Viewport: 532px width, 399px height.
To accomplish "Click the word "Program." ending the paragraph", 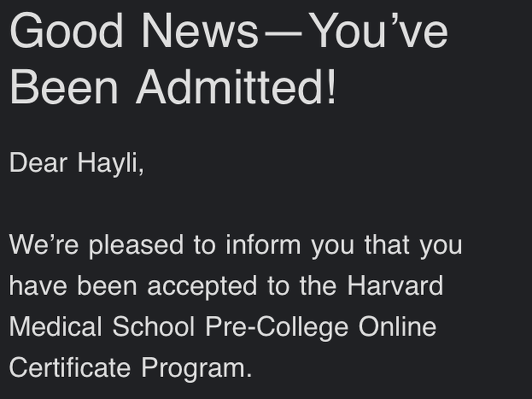I will (196, 368).
